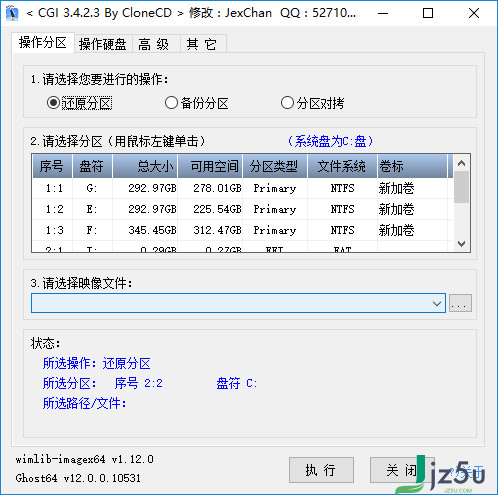Click the 所选操作: 还原分区 status text
498x495 pixels.
pos(97,363)
